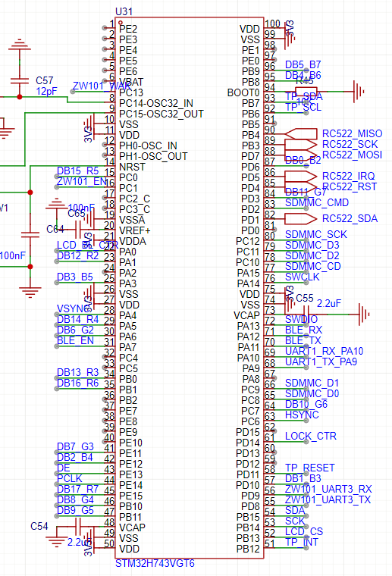Select the DB8_G4 net label

[75, 500]
